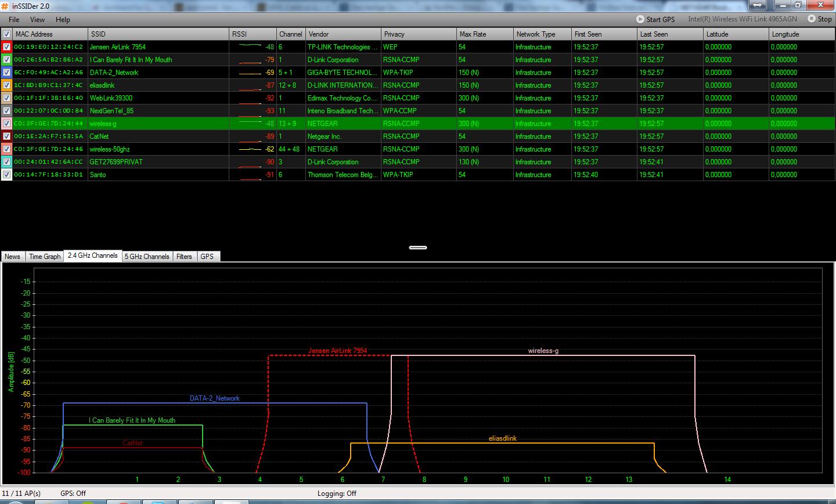Select the NextGenTel_85 SSID cell
836x504 pixels.
click(x=158, y=111)
